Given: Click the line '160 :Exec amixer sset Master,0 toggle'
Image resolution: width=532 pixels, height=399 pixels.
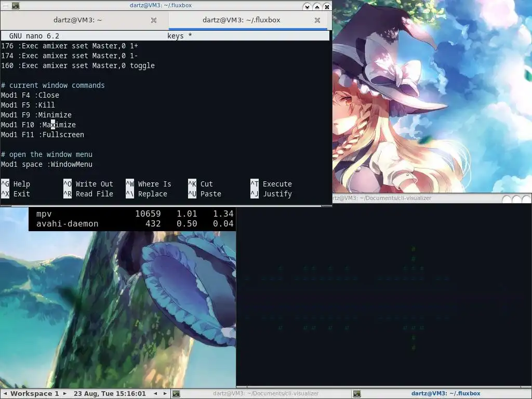Looking at the screenshot, I should coord(78,65).
